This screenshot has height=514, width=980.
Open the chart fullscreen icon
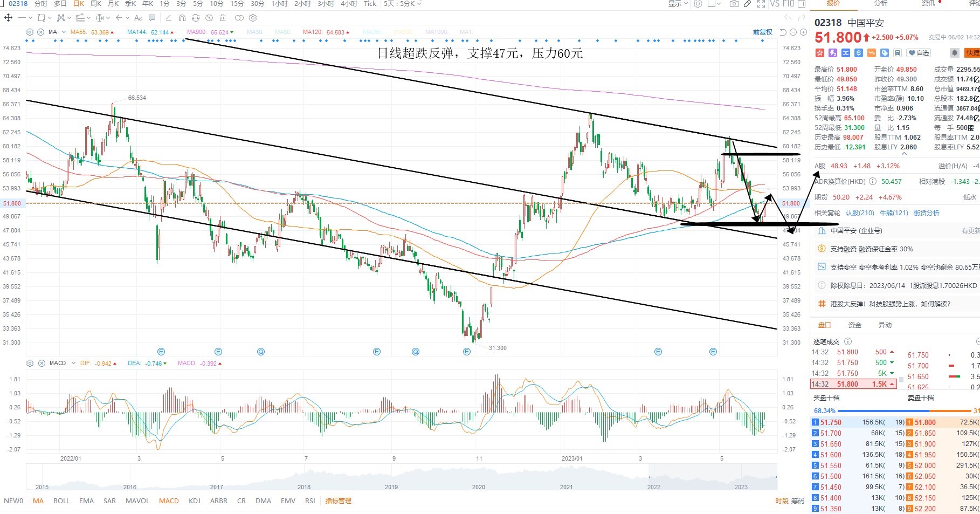point(761,4)
